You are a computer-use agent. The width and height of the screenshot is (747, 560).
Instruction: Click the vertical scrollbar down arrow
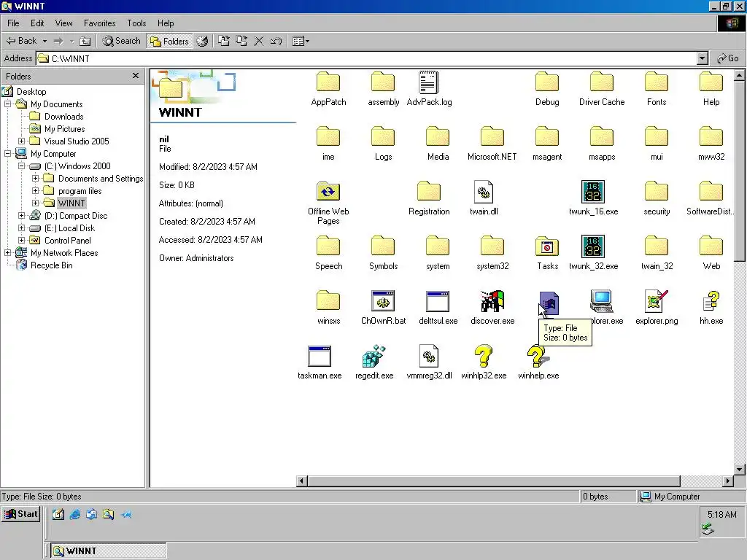pos(739,470)
